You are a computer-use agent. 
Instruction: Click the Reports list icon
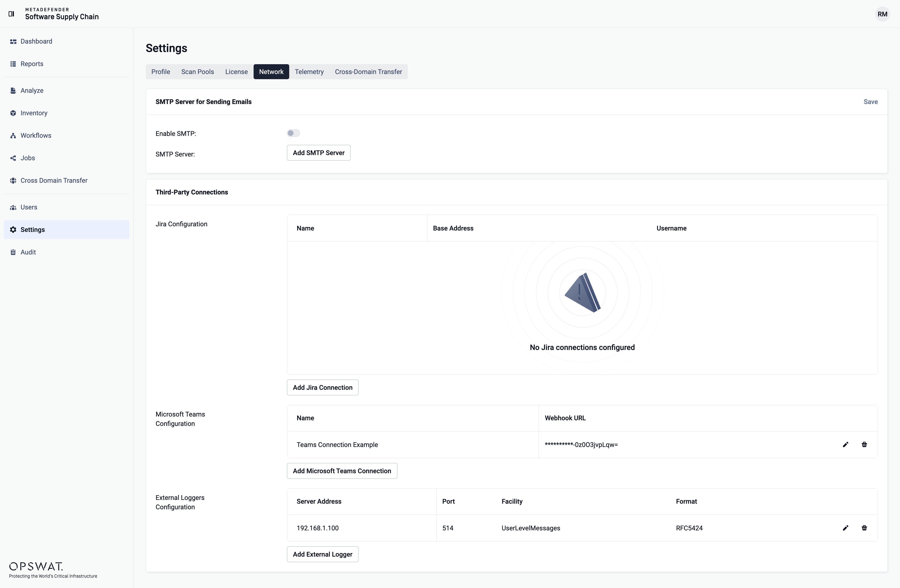coord(13,64)
